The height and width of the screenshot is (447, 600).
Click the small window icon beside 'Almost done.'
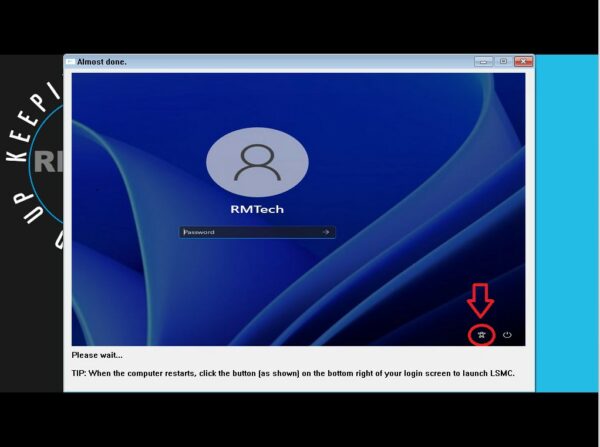(x=70, y=61)
